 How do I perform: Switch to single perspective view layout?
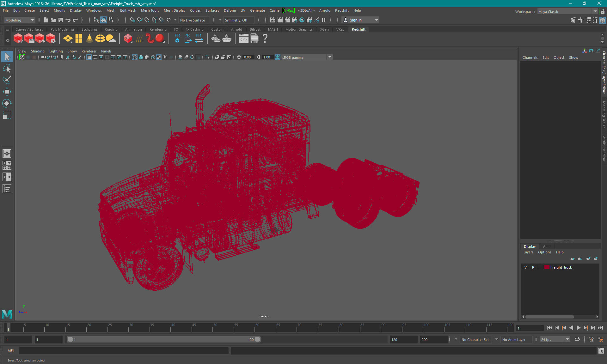pos(7,154)
